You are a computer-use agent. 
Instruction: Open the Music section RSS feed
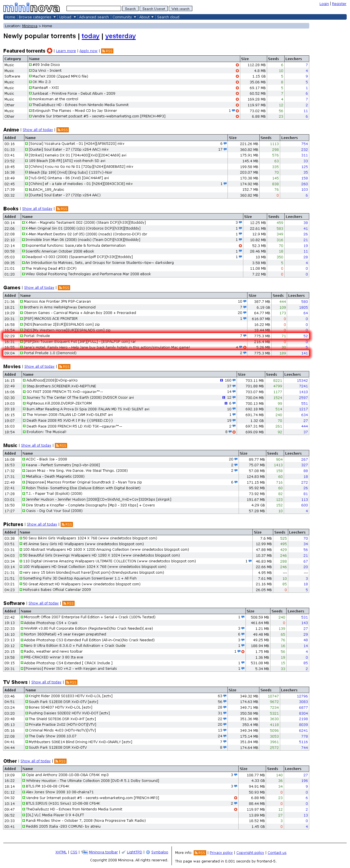pos(61,445)
